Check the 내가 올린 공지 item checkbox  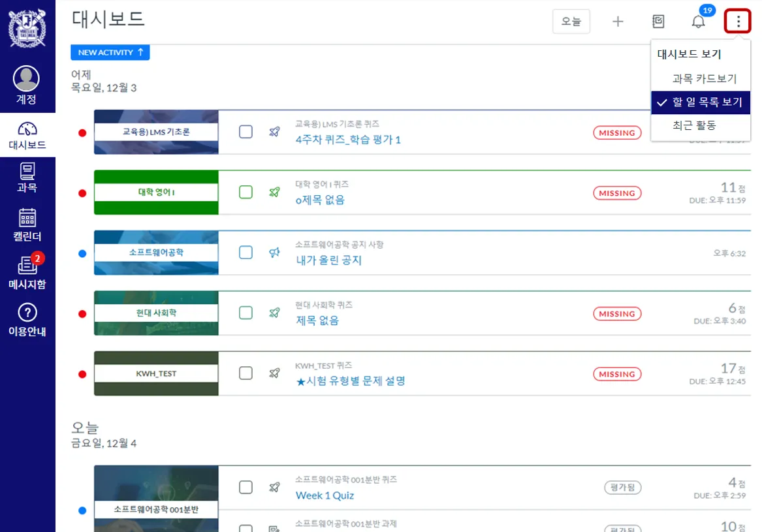246,253
